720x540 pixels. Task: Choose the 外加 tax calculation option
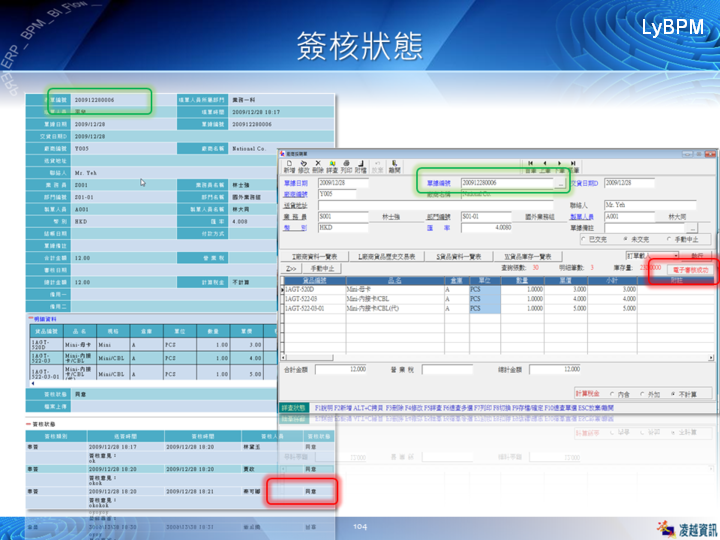click(x=641, y=394)
